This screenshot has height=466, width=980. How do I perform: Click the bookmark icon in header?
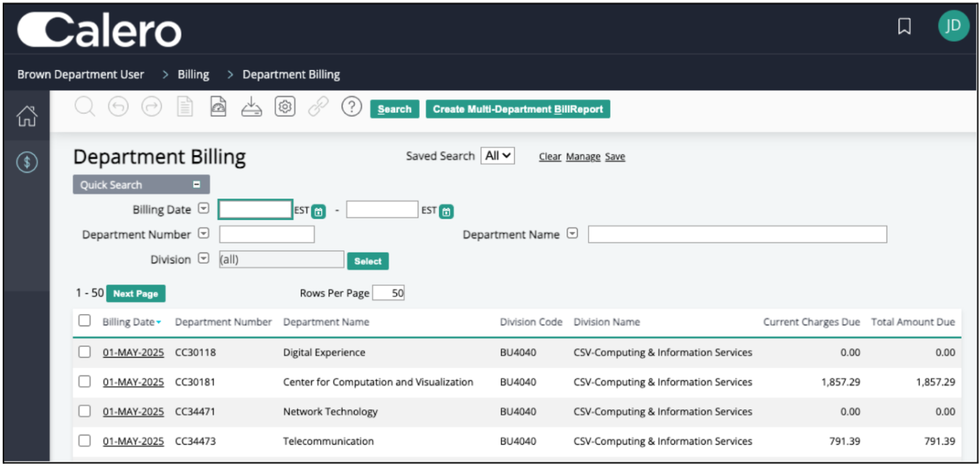pos(904,27)
